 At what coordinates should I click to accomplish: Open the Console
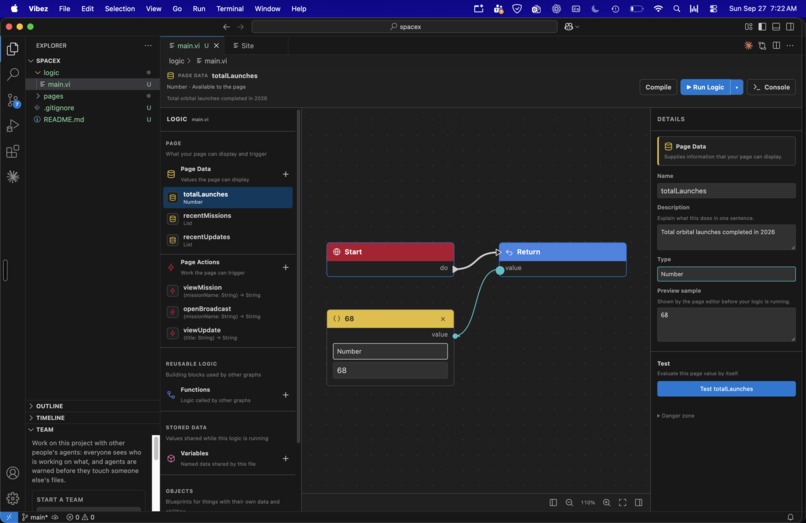(x=771, y=87)
